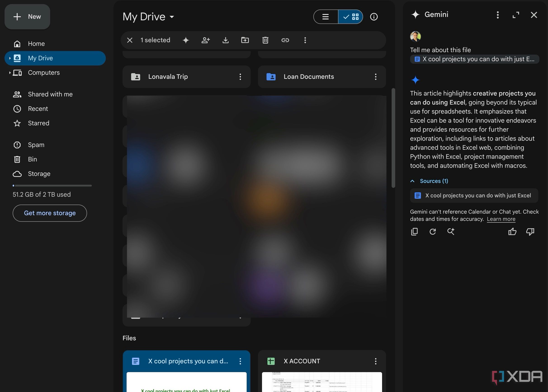The image size is (548, 392).
Task: Close the Gemini side panel
Action: [534, 15]
